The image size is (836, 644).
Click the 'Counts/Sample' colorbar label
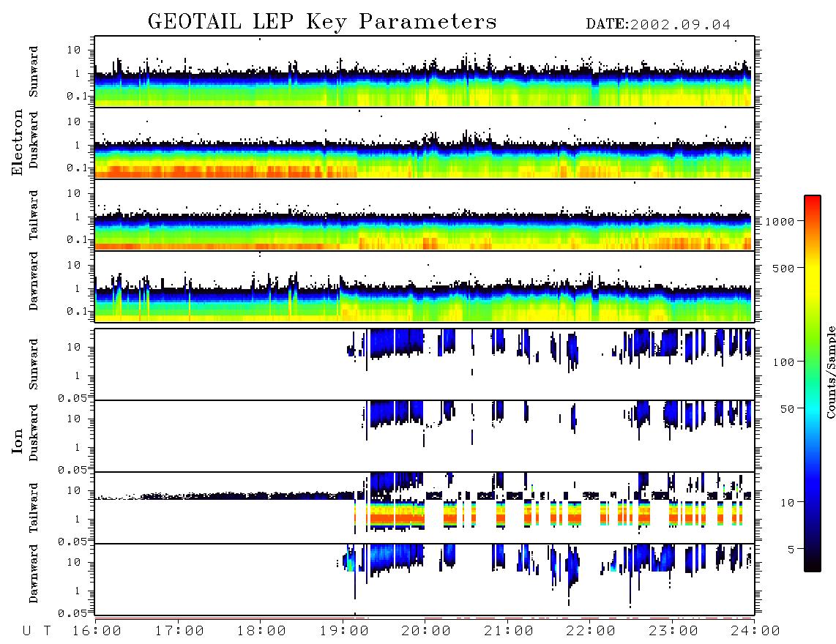(830, 372)
